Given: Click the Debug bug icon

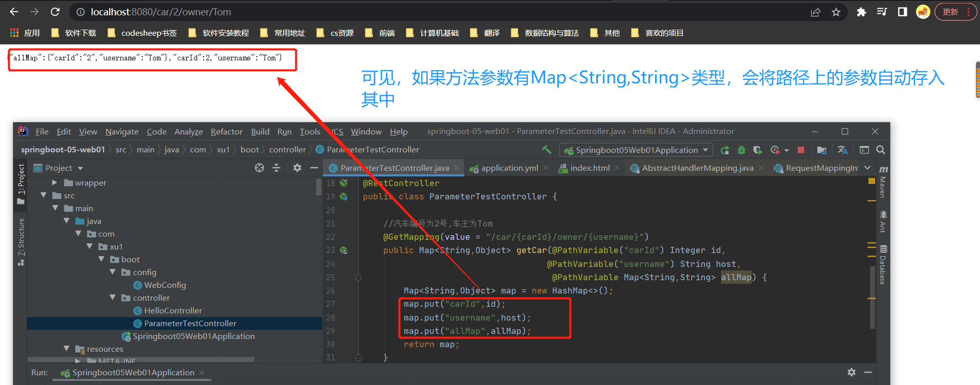Looking at the screenshot, I should tap(741, 150).
